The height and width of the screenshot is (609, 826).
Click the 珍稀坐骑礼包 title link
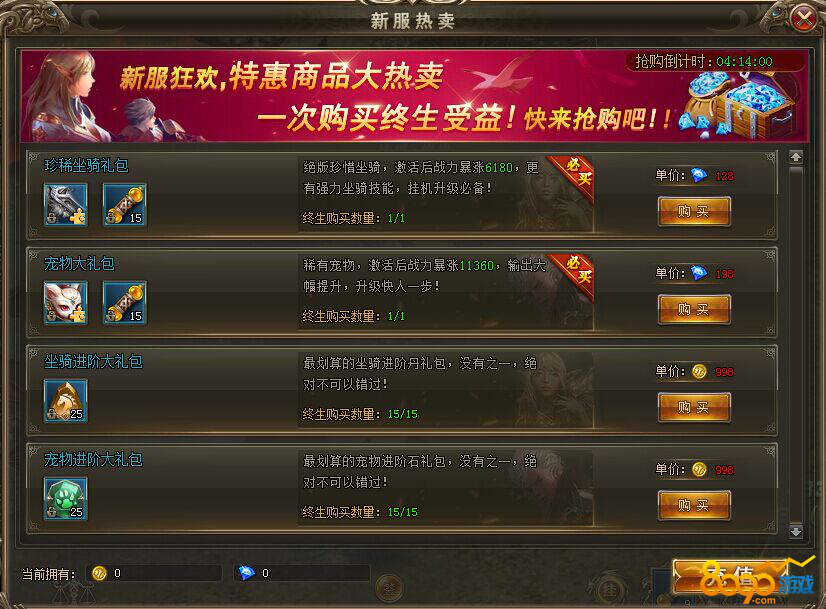[x=86, y=165]
